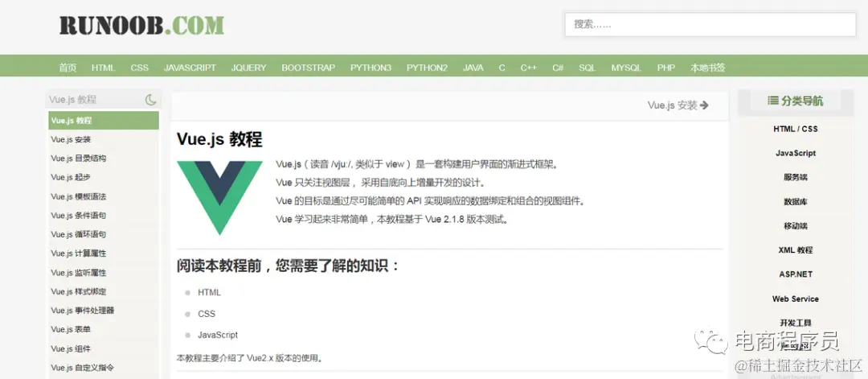Viewport: 868px width, 379px height.
Task: Click the Vue logo image
Action: (219, 198)
